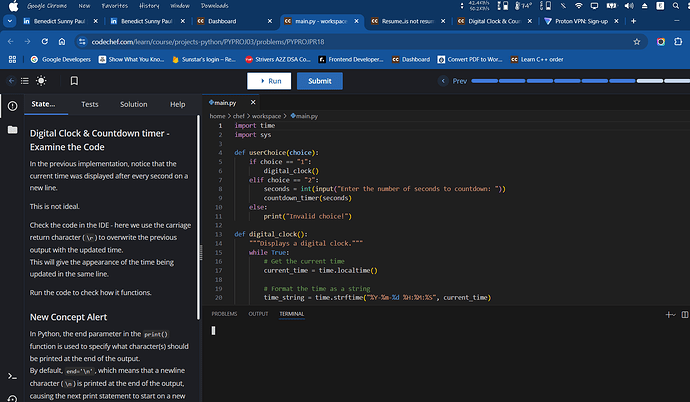690x402 pixels.
Task: Switch to Proton VPN: Sign-up tab
Action: [x=581, y=21]
